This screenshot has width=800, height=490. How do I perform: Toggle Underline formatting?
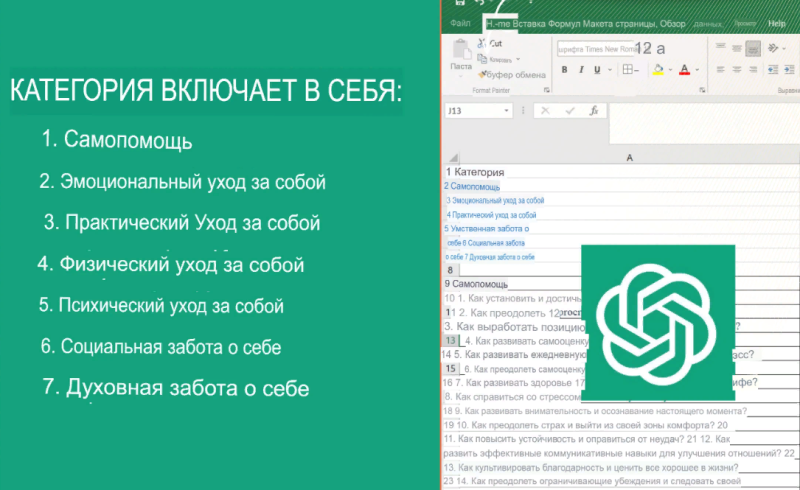(597, 70)
